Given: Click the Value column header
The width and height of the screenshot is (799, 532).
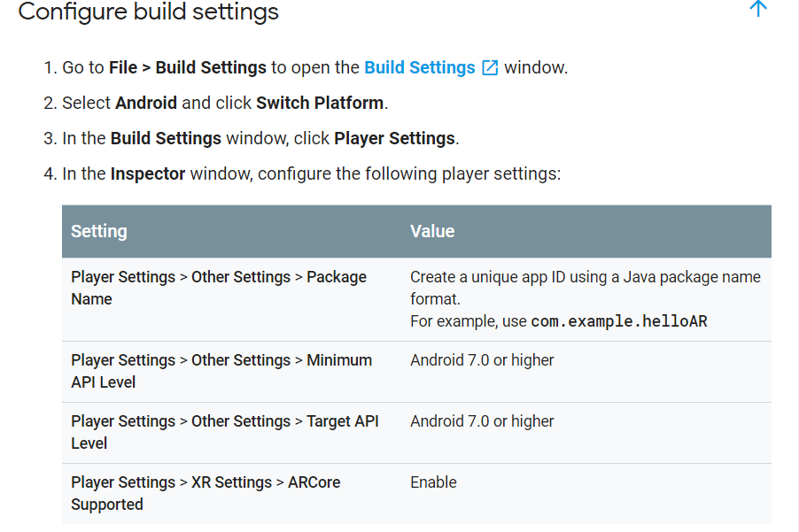Looking at the screenshot, I should 432,231.
